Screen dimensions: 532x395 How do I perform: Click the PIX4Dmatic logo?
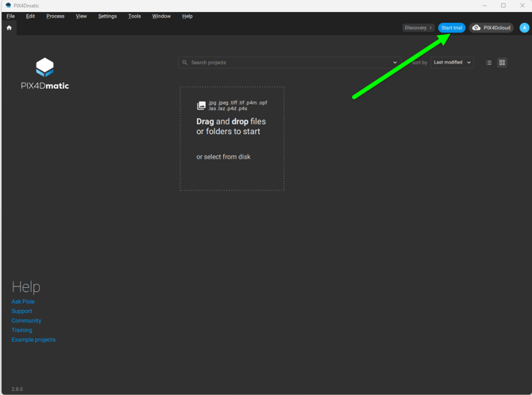tap(44, 74)
